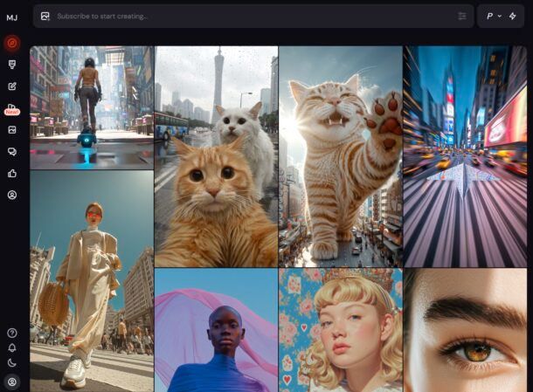Open the portrait with pink fabric image

click(216, 330)
